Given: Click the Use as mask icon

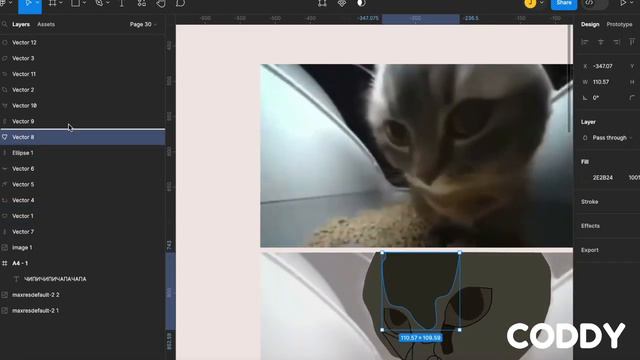Looking at the screenshot, I should 361,3.
